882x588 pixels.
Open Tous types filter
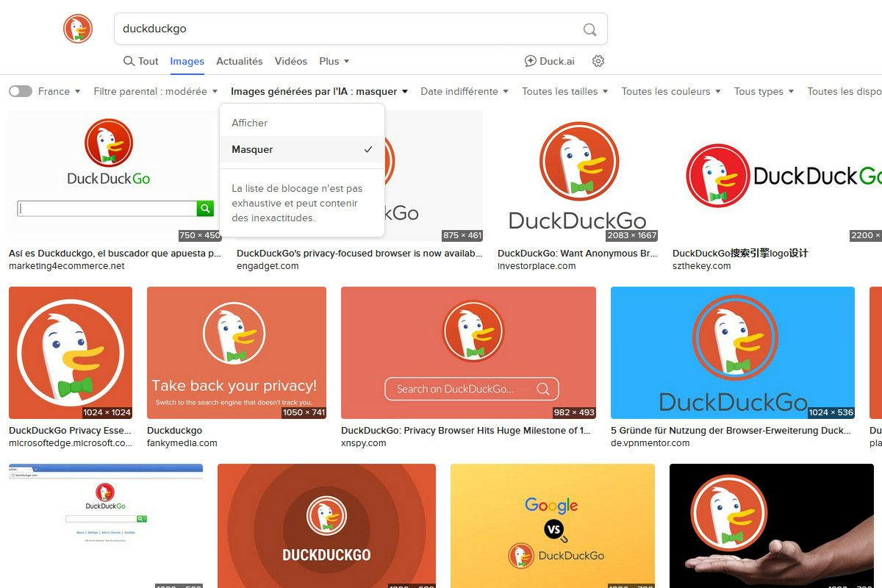764,91
